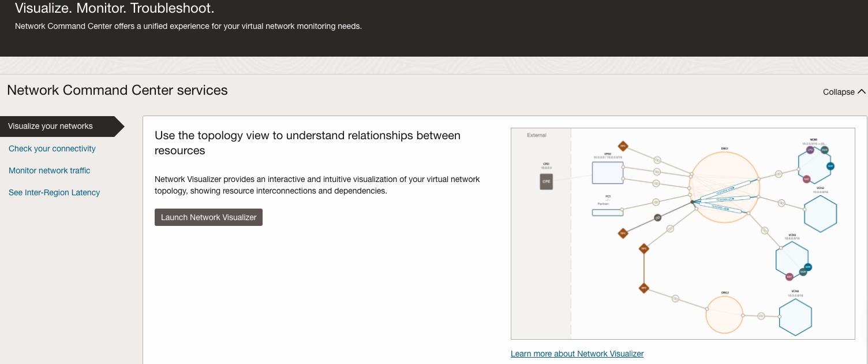Click the purple LPG circle on VCN1
The height and width of the screenshot is (364, 868).
click(x=810, y=150)
